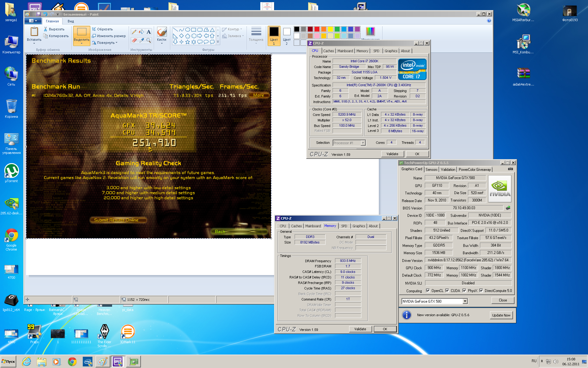Open Internet Explorer from the taskbar
Viewport: 588px width, 368px height.
[27, 362]
